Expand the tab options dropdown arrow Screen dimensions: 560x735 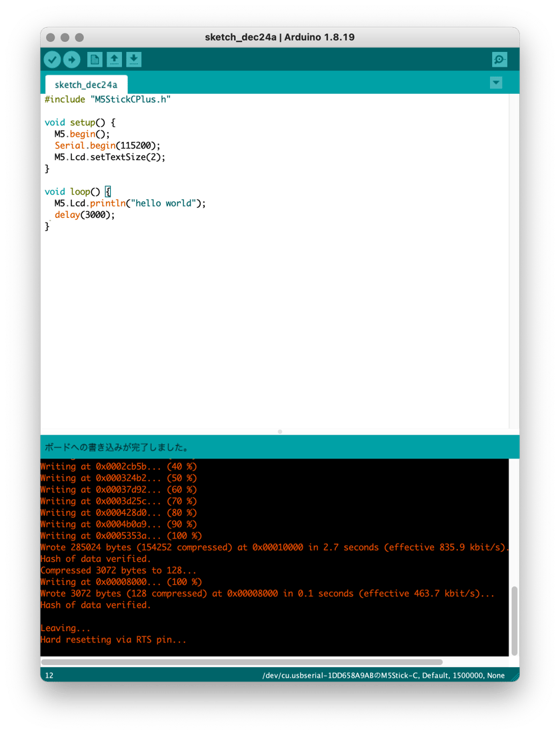click(x=496, y=83)
